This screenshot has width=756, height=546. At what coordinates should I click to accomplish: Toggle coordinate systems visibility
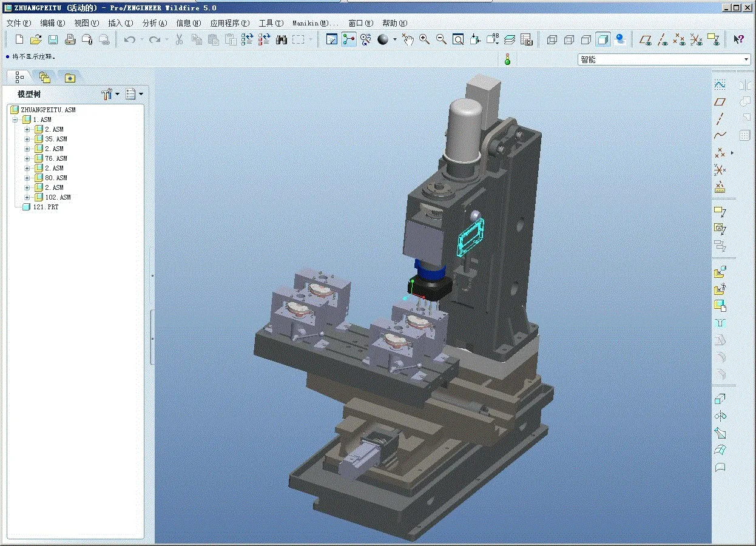[x=697, y=39]
